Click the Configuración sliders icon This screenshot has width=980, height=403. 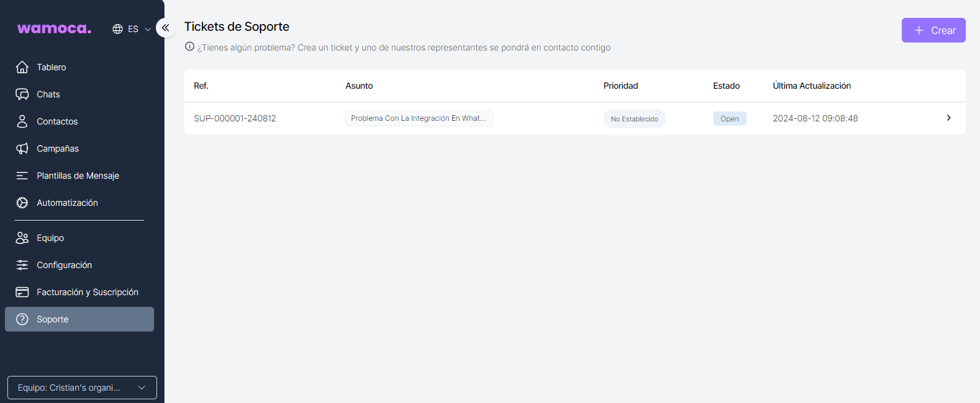(x=22, y=265)
